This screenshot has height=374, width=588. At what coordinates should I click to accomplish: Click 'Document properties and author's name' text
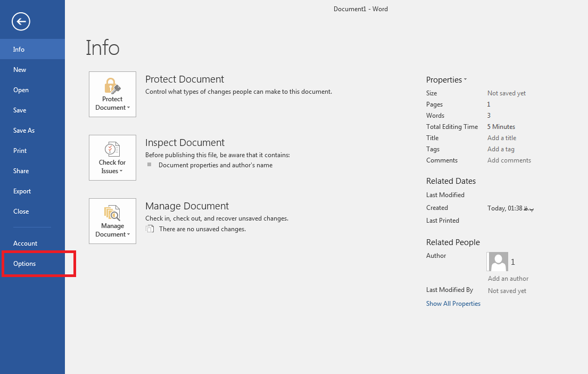coord(216,165)
